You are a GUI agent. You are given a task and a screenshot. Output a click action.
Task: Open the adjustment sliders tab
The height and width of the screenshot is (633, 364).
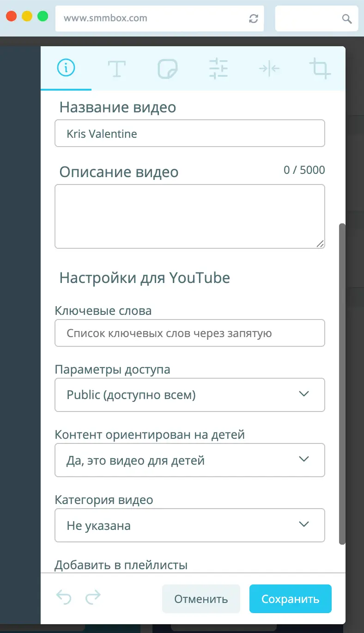pos(218,68)
